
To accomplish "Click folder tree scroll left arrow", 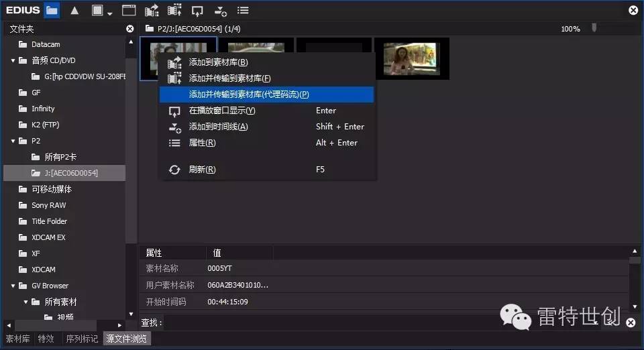I will [x=9, y=325].
